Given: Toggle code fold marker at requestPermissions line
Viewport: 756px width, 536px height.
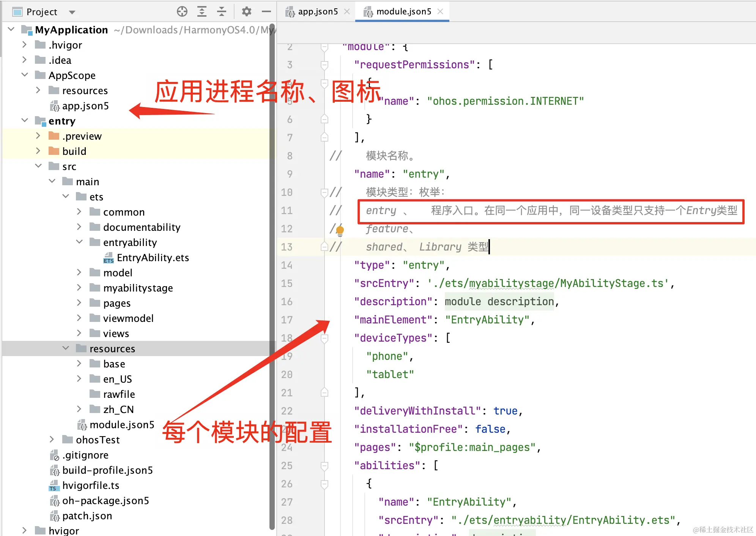Looking at the screenshot, I should click(324, 65).
